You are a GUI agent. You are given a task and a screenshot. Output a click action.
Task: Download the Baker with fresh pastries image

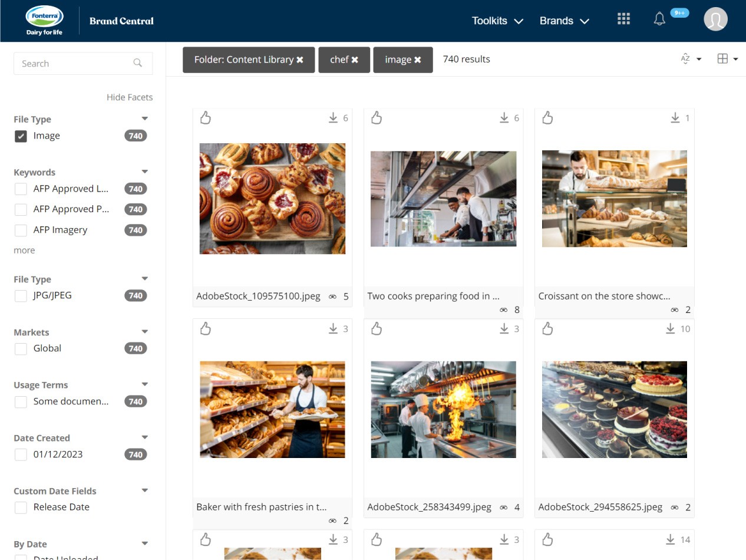(x=334, y=329)
